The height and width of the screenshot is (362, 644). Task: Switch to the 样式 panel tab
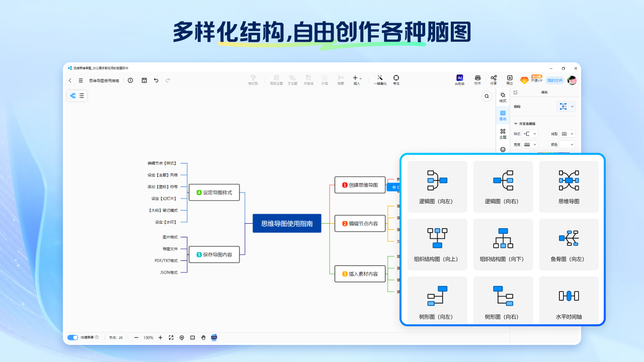tap(503, 98)
